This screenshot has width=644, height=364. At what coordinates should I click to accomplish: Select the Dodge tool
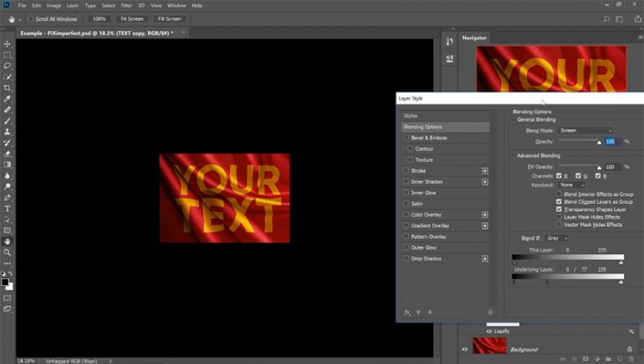(7, 187)
